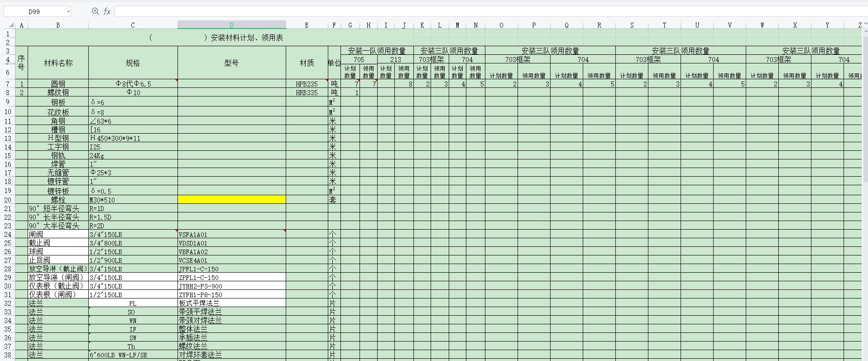Click the 90°短半径弯头 cell

click(x=58, y=208)
